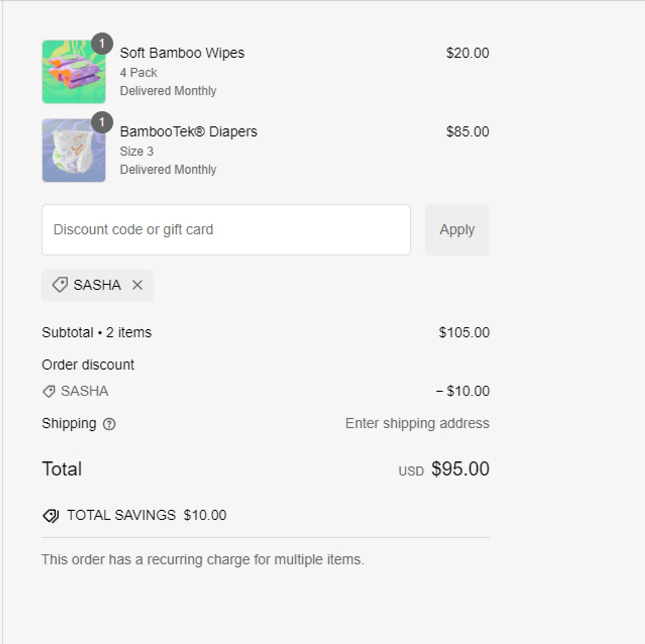The width and height of the screenshot is (645, 644).
Task: Click the recurring charge notice text
Action: coord(203,560)
